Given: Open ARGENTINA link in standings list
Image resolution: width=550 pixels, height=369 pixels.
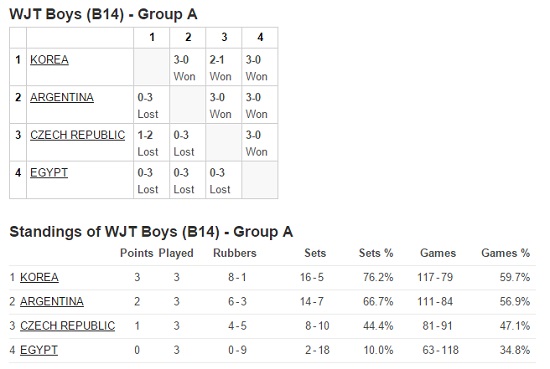Looking at the screenshot, I should tap(52, 301).
